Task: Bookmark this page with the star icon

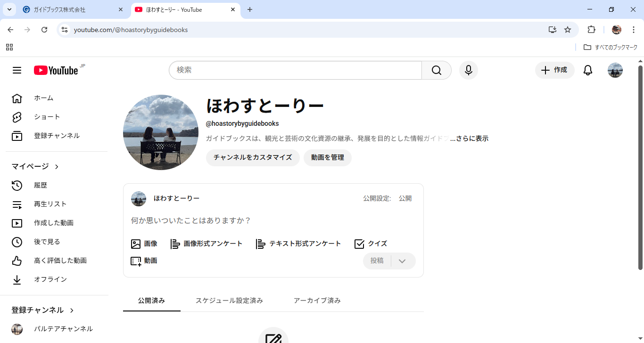Action: 568,30
